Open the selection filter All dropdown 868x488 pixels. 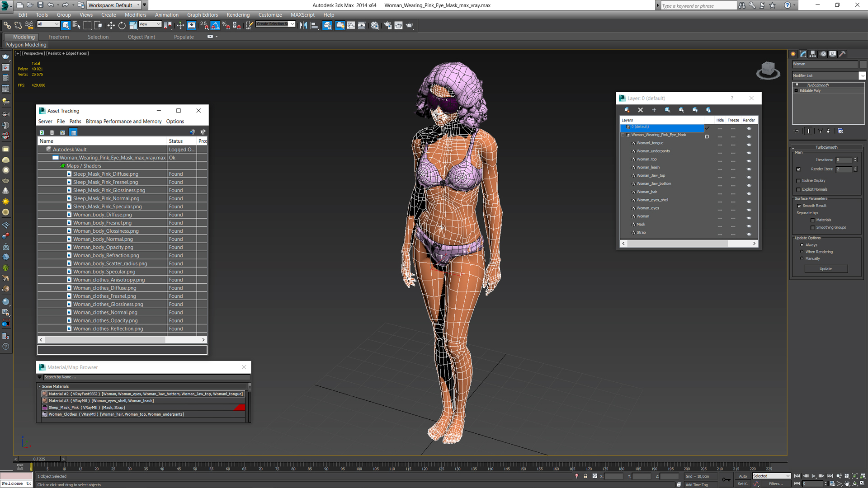48,24
